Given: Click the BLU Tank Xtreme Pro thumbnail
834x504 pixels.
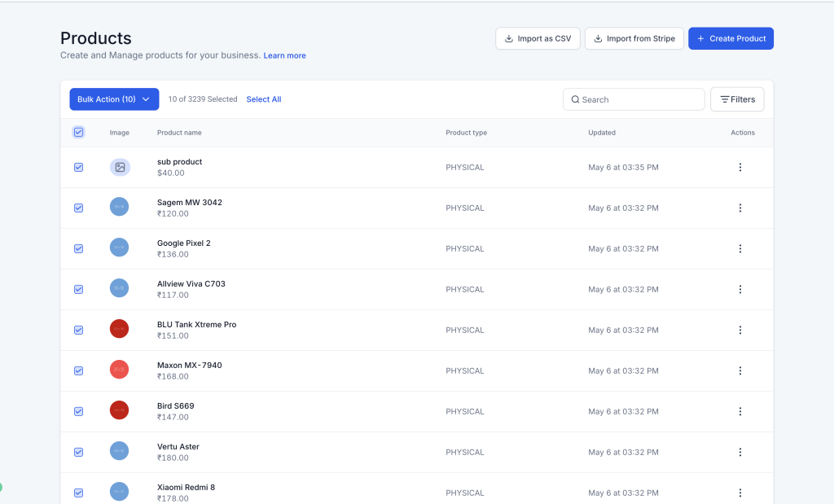Looking at the screenshot, I should coord(119,329).
